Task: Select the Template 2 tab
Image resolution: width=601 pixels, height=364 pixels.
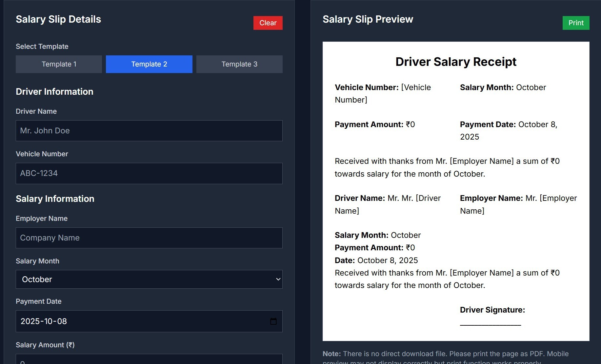Action: (x=149, y=64)
